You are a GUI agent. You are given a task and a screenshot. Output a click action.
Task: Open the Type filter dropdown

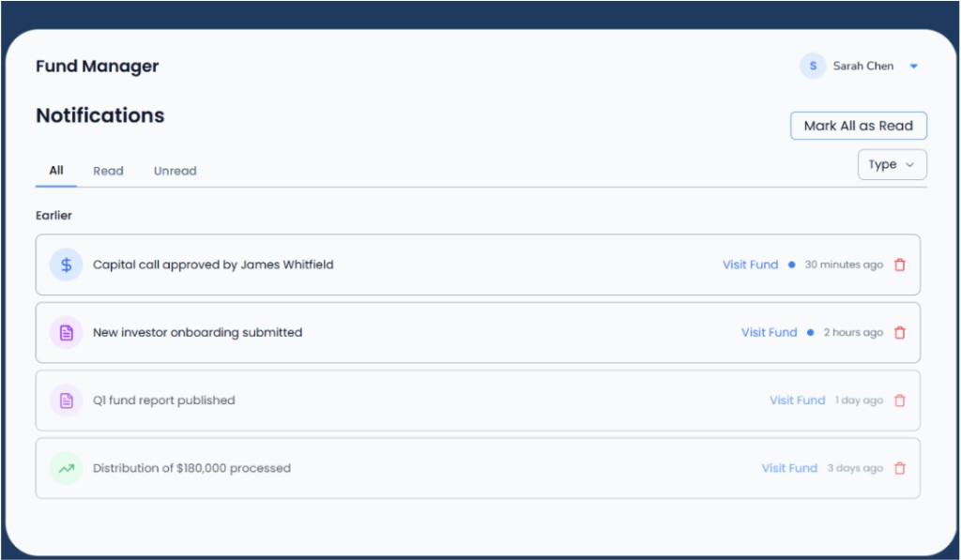pos(892,165)
